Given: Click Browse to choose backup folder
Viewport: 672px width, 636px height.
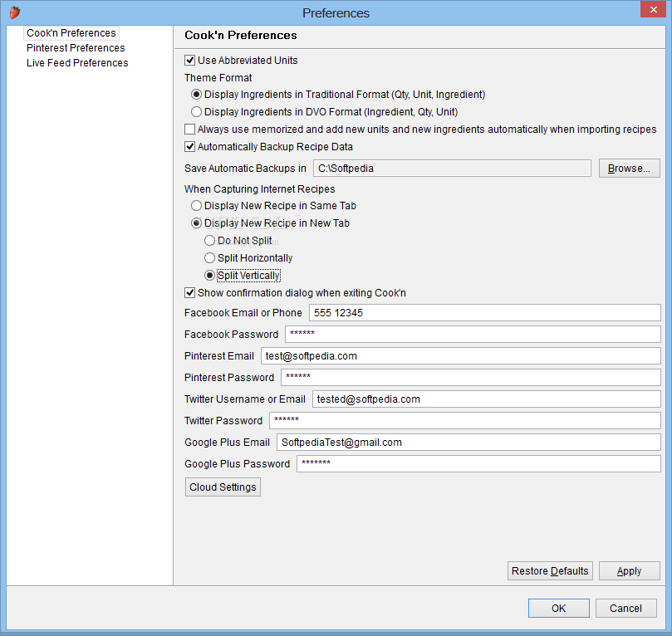Looking at the screenshot, I should 629,169.
